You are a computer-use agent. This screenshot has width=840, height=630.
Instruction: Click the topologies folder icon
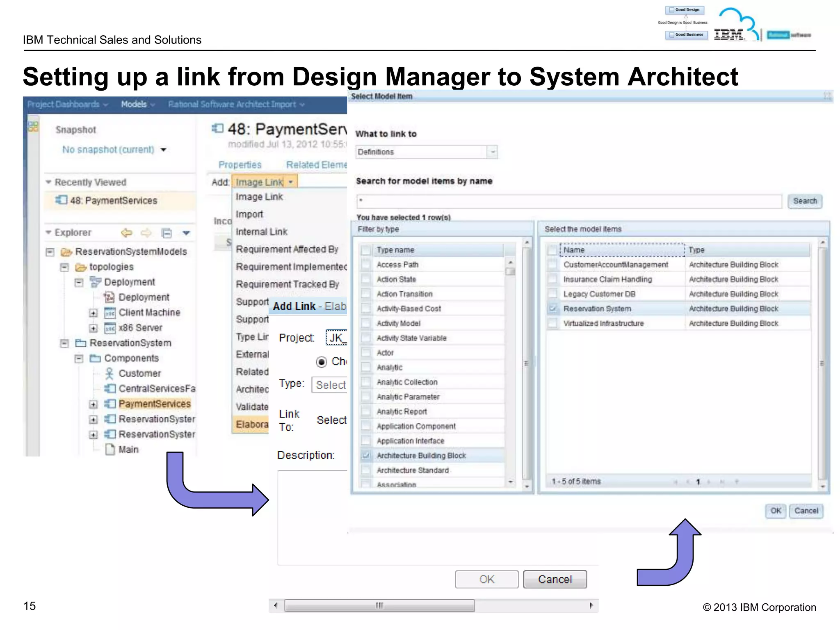(81, 267)
